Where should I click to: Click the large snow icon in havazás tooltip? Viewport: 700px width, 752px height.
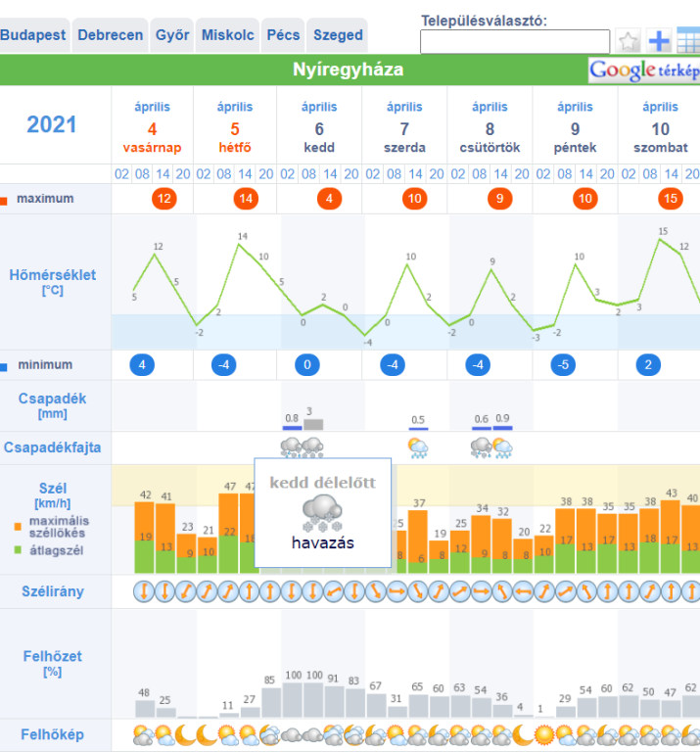pyautogui.click(x=322, y=511)
